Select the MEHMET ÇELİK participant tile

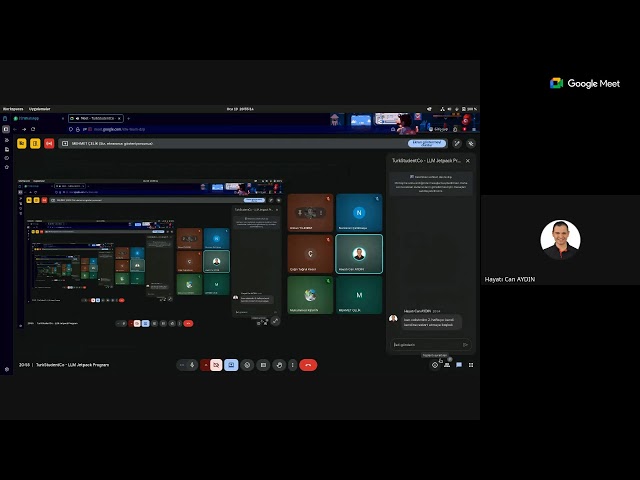click(x=359, y=295)
